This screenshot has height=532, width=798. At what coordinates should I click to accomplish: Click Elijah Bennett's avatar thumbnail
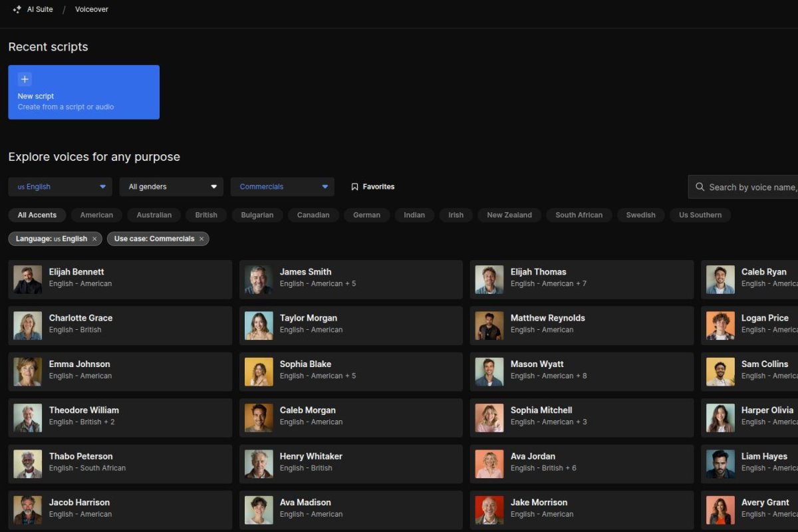[x=27, y=280]
